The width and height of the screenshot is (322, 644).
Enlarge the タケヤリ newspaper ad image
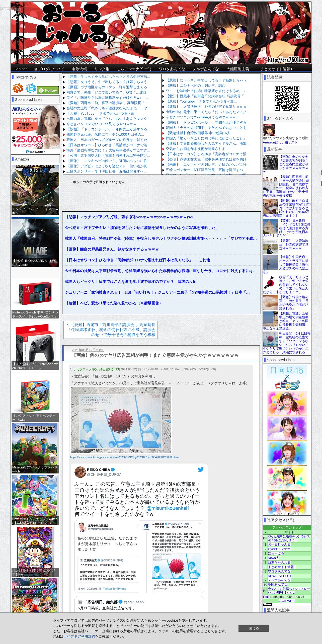121,420
